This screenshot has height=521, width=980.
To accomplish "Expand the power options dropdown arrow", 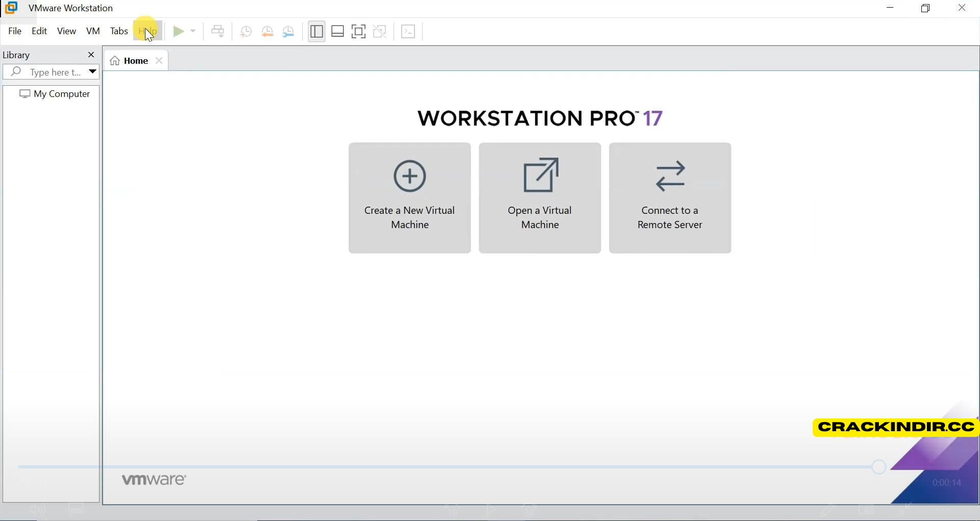I will pos(193,32).
